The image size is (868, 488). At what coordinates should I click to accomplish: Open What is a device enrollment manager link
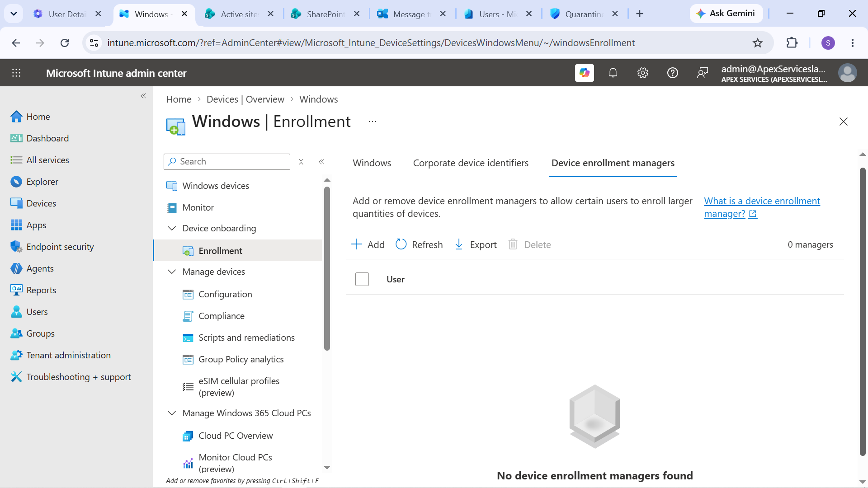click(x=762, y=207)
